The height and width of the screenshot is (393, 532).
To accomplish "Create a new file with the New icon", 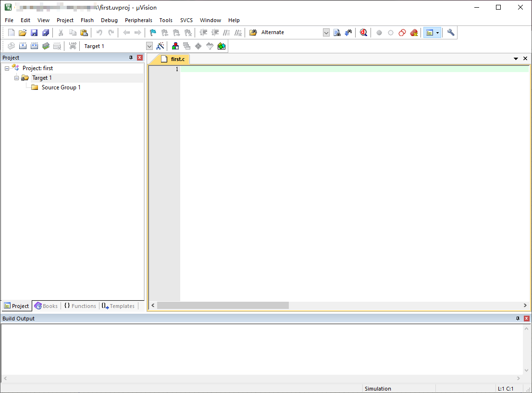I will pyautogui.click(x=11, y=33).
